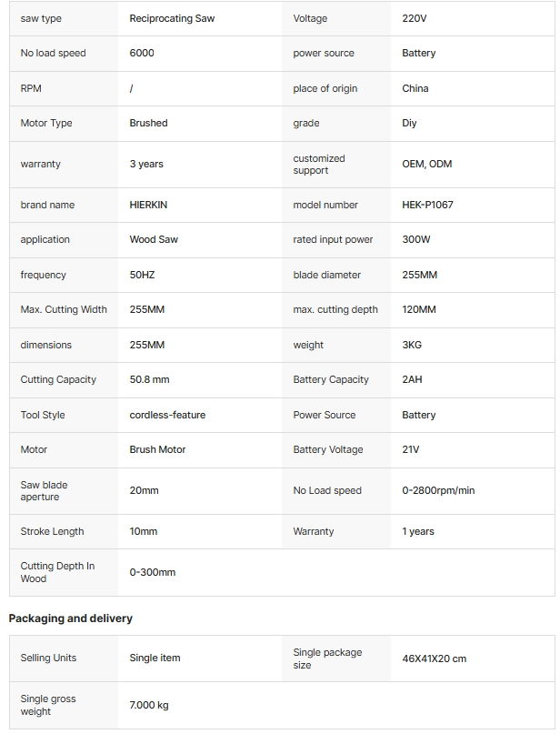Click the '21V' battery voltage value

[411, 449]
